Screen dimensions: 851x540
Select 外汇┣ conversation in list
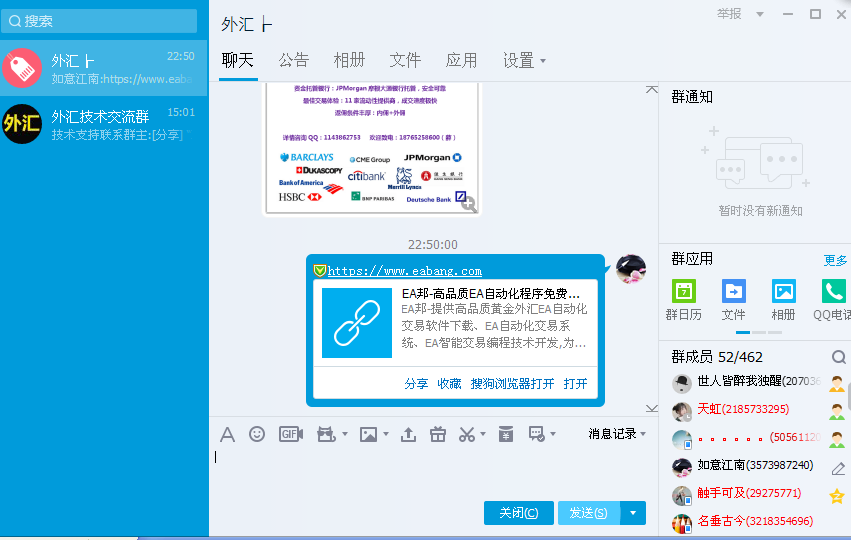[x=103, y=68]
